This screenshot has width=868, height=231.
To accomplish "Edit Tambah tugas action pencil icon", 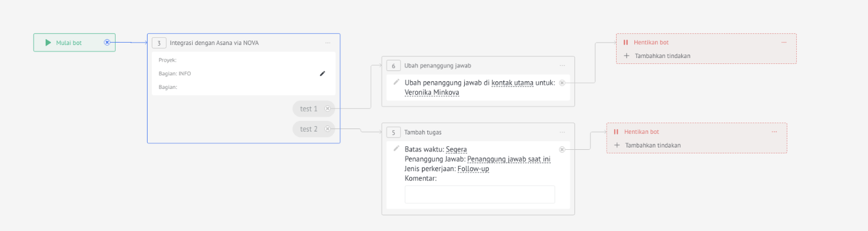I will (396, 148).
